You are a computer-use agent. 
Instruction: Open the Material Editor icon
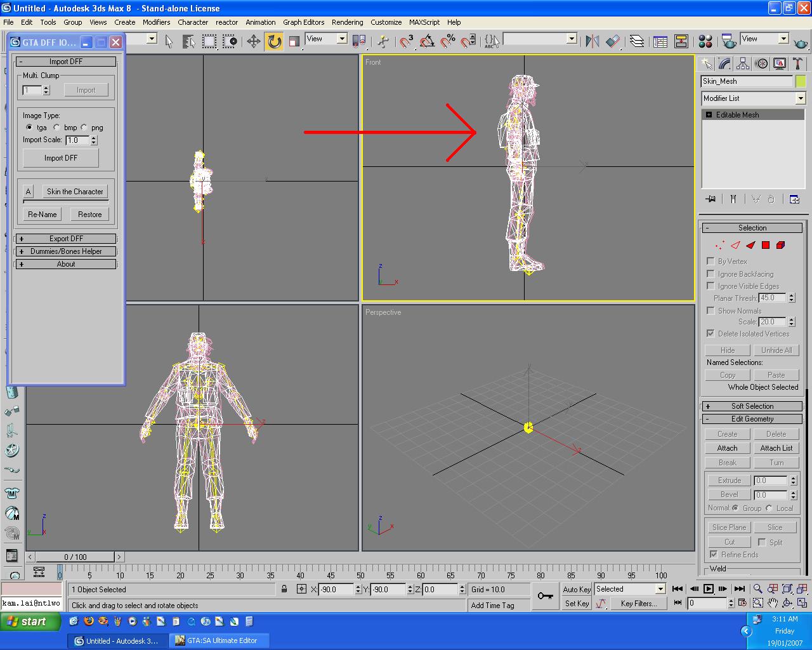point(705,42)
